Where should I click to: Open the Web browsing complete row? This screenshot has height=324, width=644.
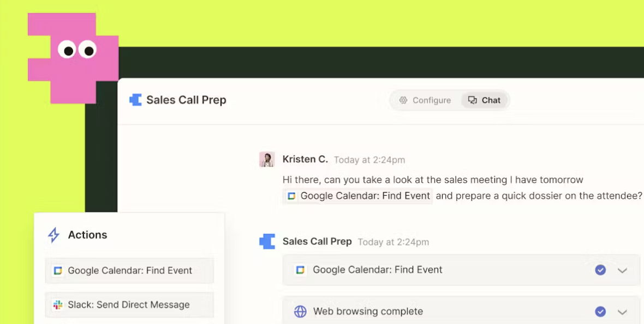pos(461,310)
